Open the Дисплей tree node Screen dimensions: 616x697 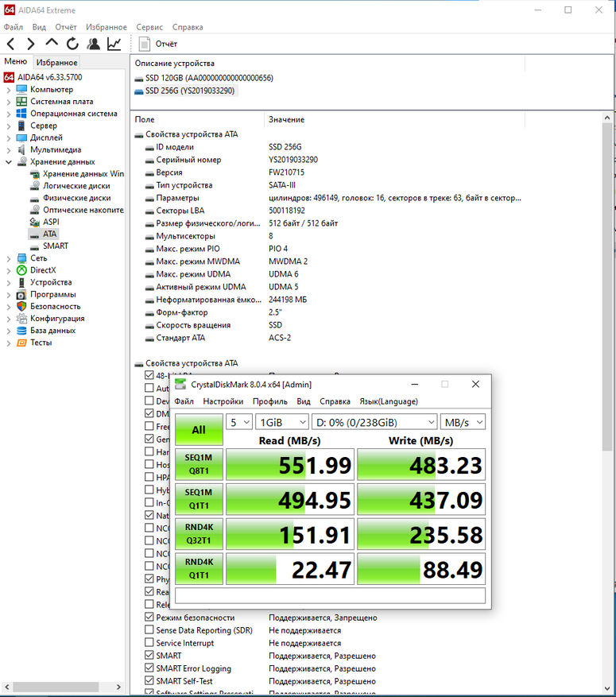click(x=46, y=137)
